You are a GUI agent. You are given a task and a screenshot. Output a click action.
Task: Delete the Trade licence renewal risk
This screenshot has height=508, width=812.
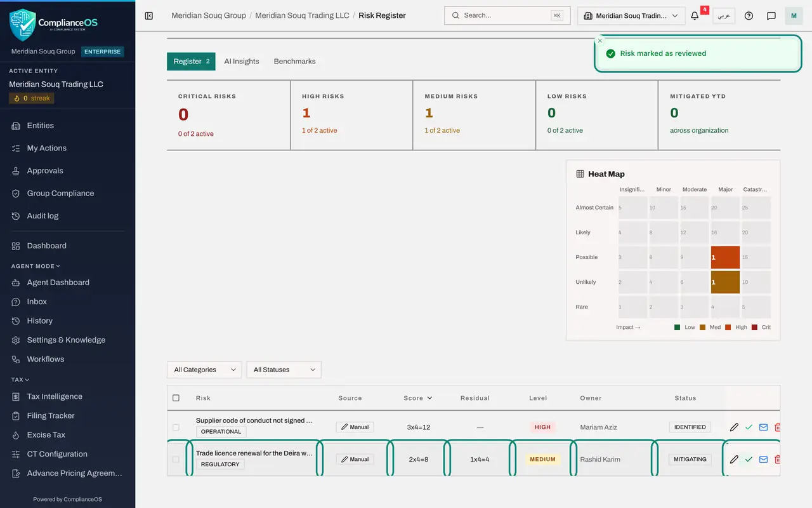(x=777, y=459)
